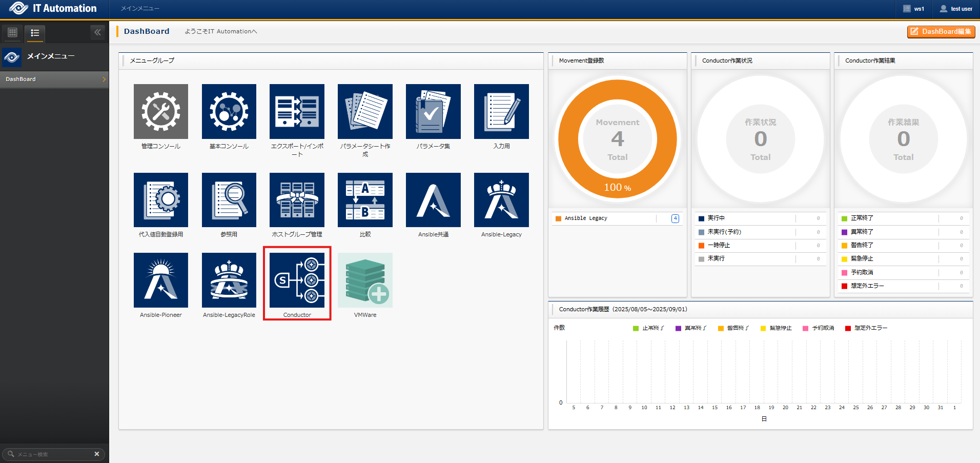Open the エクスポート/インポート icon

(x=297, y=111)
